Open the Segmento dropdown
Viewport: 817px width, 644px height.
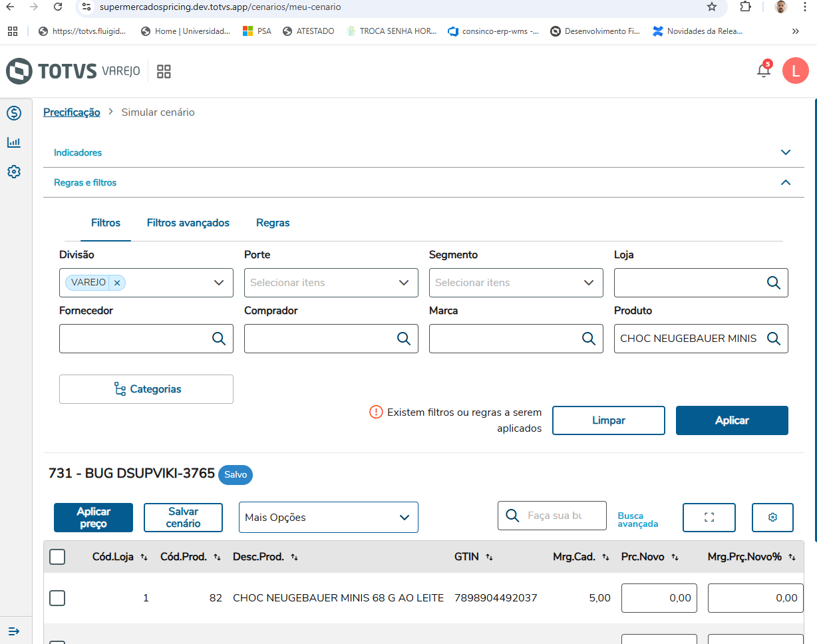(516, 283)
